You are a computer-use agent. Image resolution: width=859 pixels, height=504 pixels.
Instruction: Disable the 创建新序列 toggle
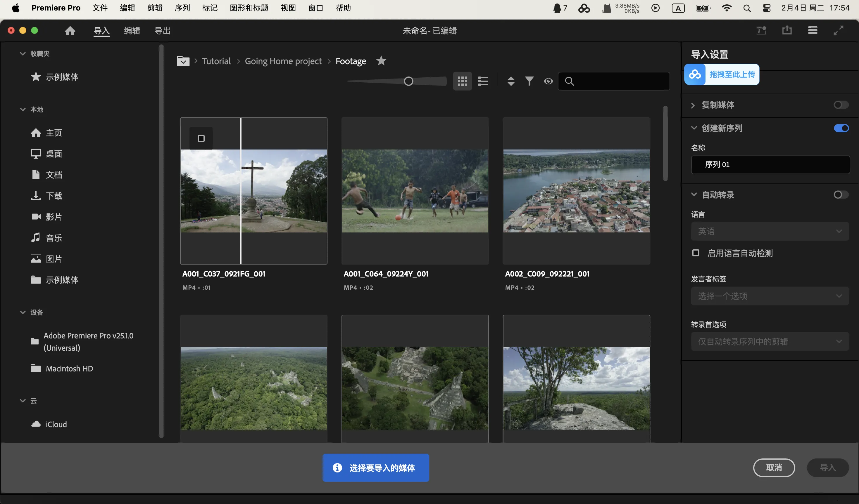pos(842,128)
